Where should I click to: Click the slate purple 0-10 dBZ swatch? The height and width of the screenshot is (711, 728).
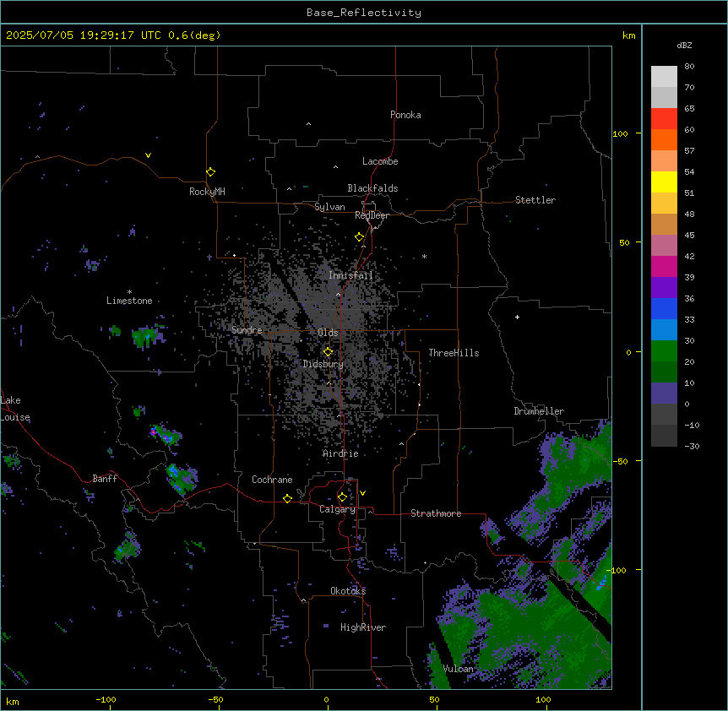pos(664,393)
